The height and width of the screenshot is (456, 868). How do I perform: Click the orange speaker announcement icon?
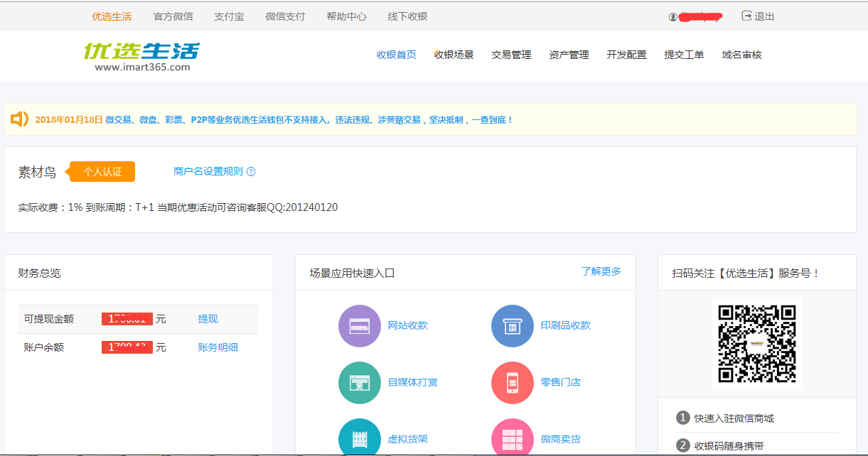click(20, 119)
